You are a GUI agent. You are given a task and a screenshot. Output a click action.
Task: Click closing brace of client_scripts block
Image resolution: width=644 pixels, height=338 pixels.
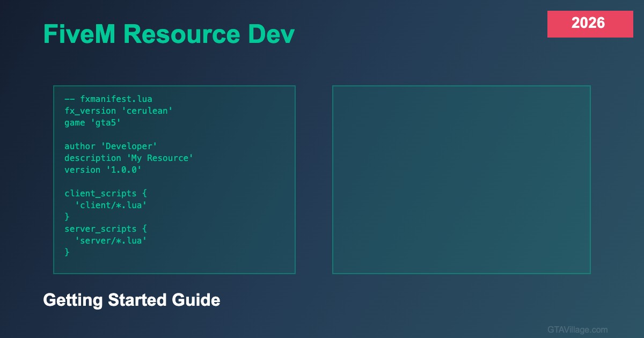(x=67, y=217)
